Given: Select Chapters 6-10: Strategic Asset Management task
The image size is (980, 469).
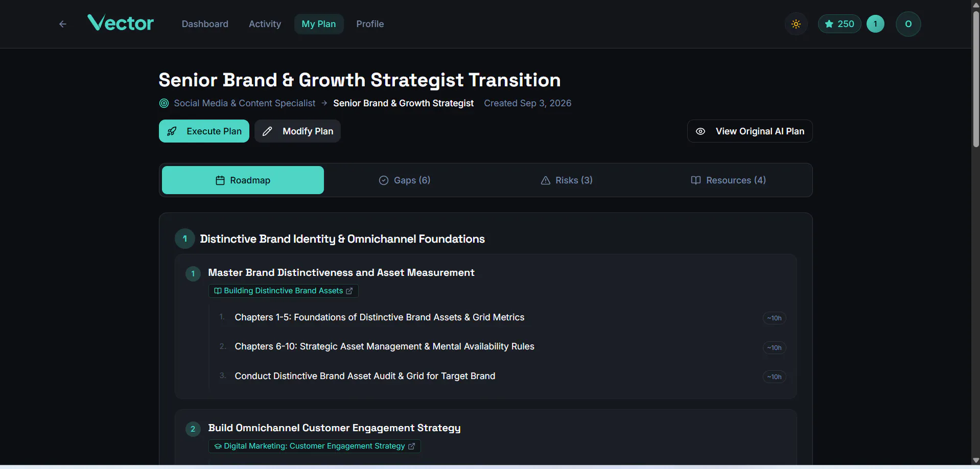Looking at the screenshot, I should coord(385,346).
